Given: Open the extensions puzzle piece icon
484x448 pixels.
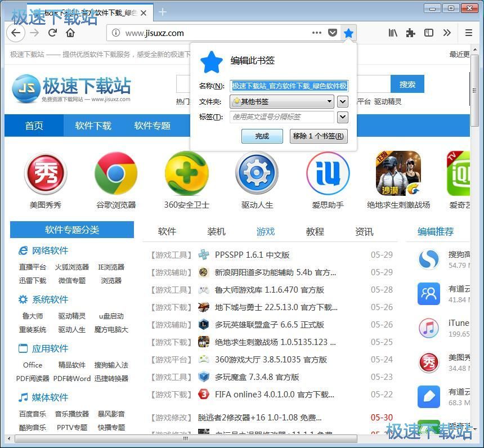Looking at the screenshot, I should click(411, 33).
